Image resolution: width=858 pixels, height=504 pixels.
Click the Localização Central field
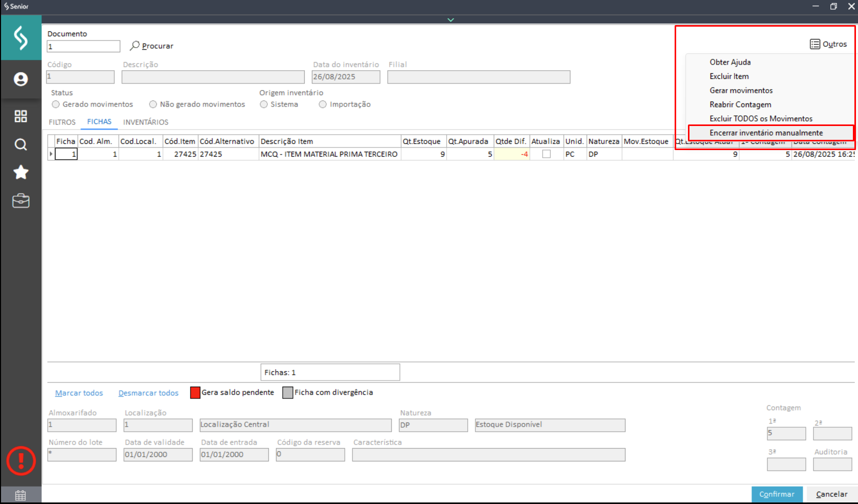[296, 425]
